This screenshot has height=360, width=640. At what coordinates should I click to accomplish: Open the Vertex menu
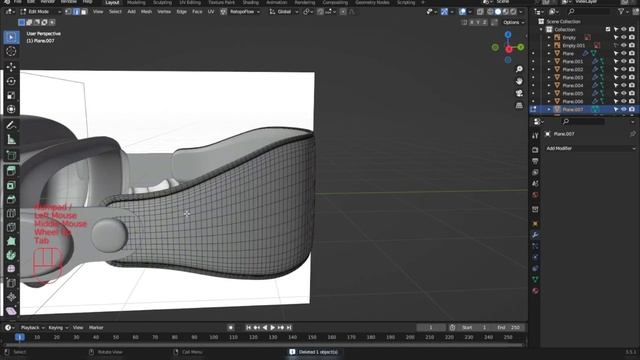164,12
